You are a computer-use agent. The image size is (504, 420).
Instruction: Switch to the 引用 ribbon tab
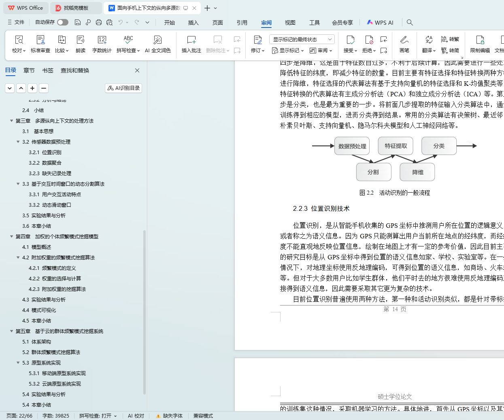point(242,23)
